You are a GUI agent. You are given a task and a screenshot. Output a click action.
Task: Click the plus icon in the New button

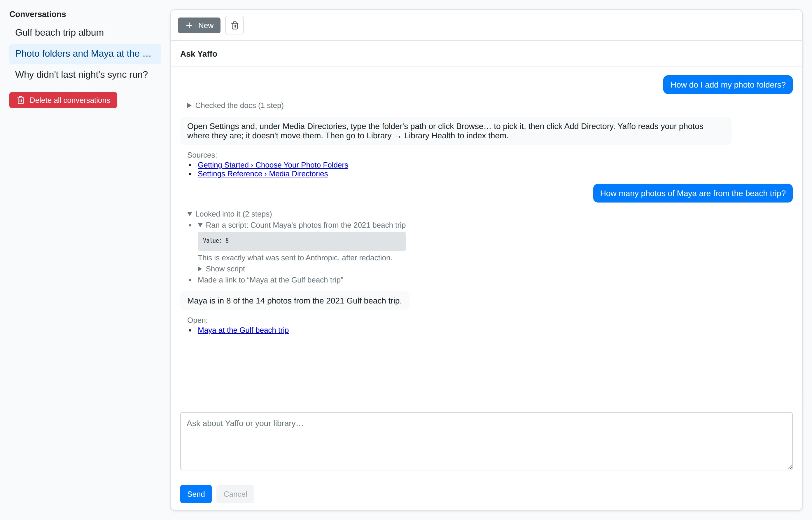pos(189,25)
